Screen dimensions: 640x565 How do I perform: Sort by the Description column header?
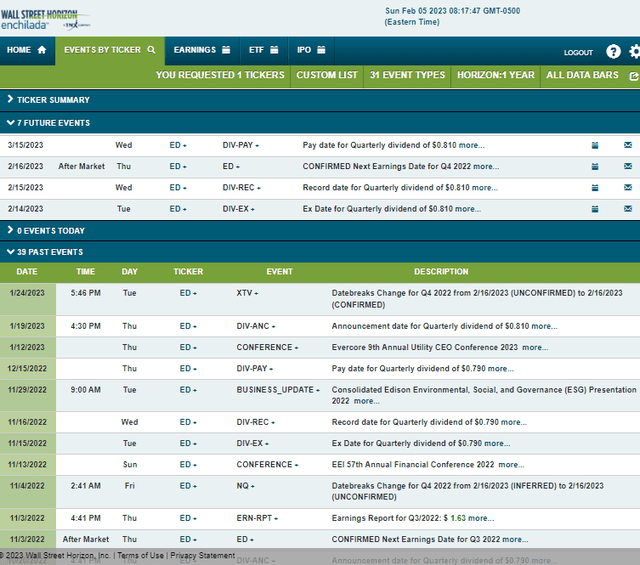pos(441,272)
